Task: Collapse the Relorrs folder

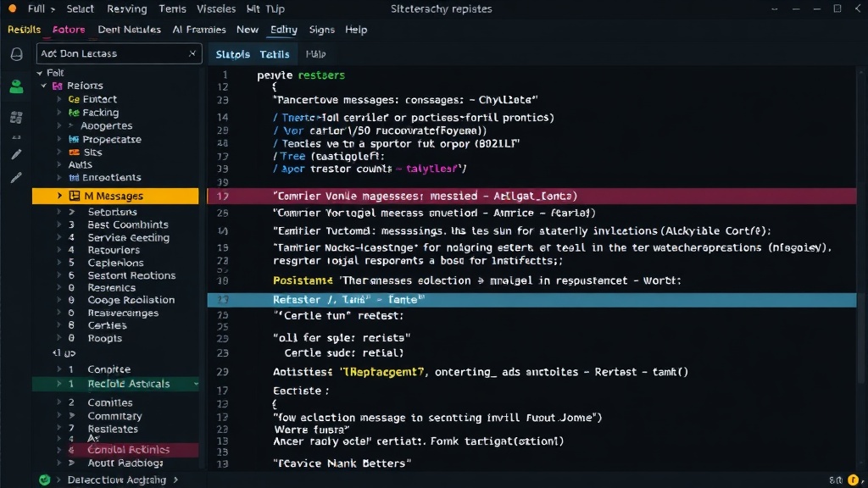Action: [x=44, y=86]
